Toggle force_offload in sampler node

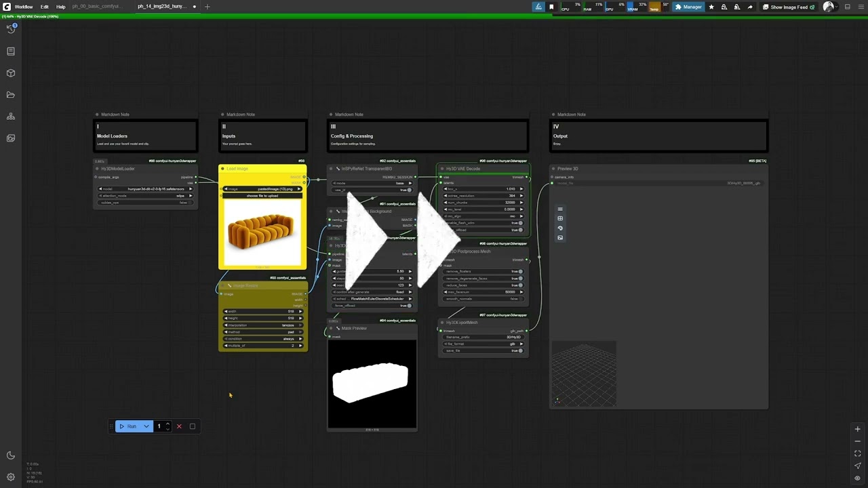372,306
